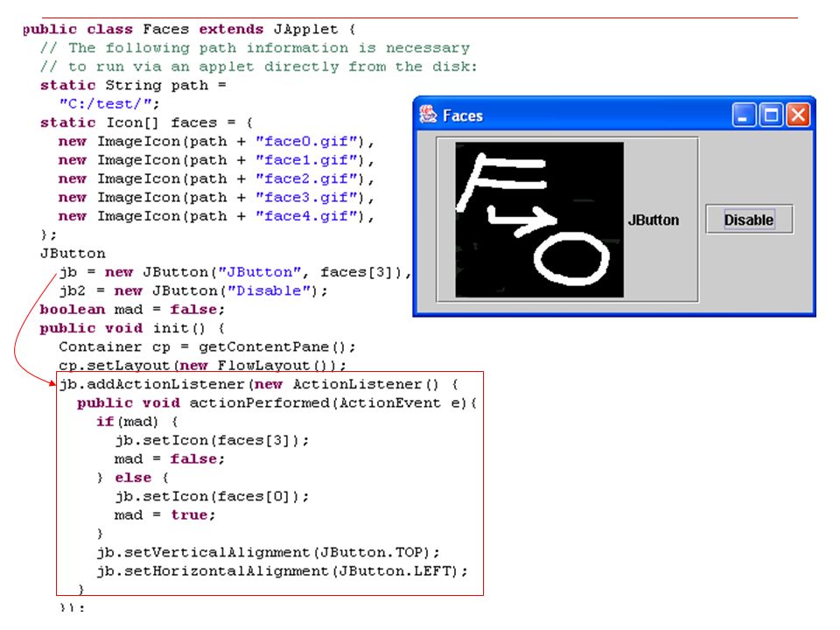Click the "} else {" line
The width and height of the screenshot is (840, 630).
(x=132, y=478)
